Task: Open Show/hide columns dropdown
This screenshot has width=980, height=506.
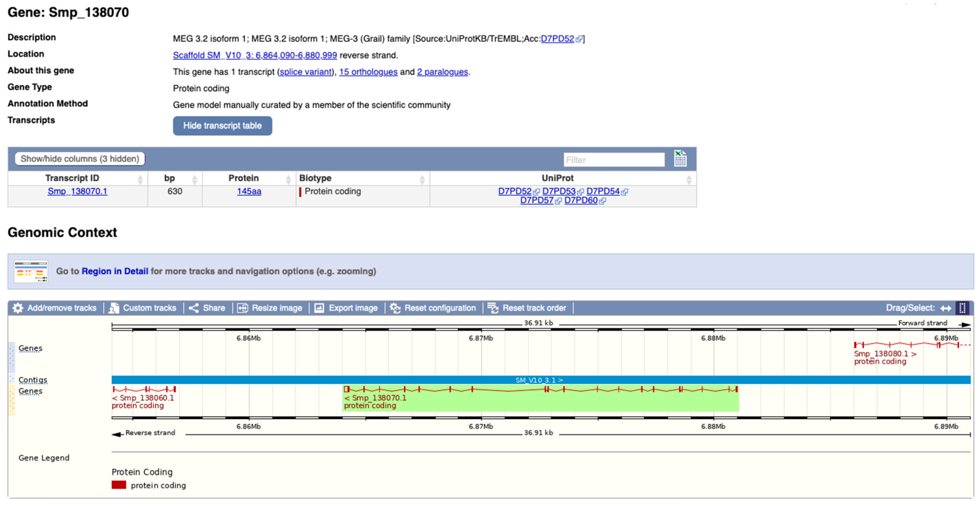Action: 80,158
